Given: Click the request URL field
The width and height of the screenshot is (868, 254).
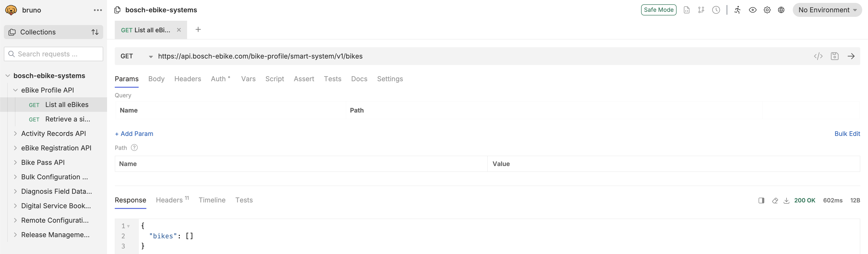Looking at the screenshot, I should [482, 56].
